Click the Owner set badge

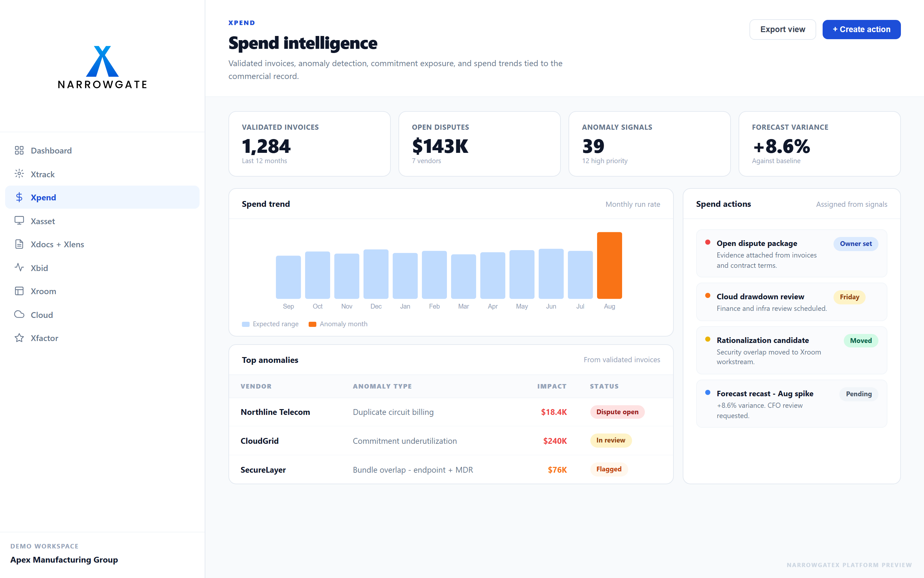[x=856, y=244]
